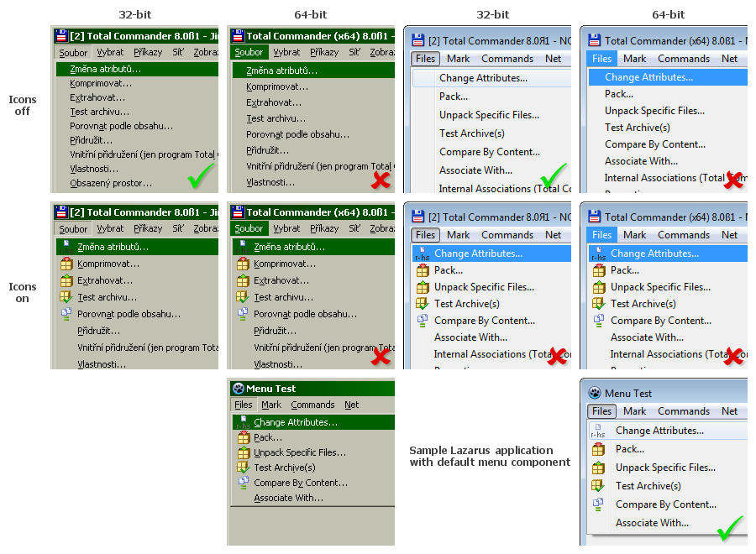Open Vybrat menu in 32-bit Czech icons-off window
The width and height of the screenshot is (756, 554).
[110, 53]
